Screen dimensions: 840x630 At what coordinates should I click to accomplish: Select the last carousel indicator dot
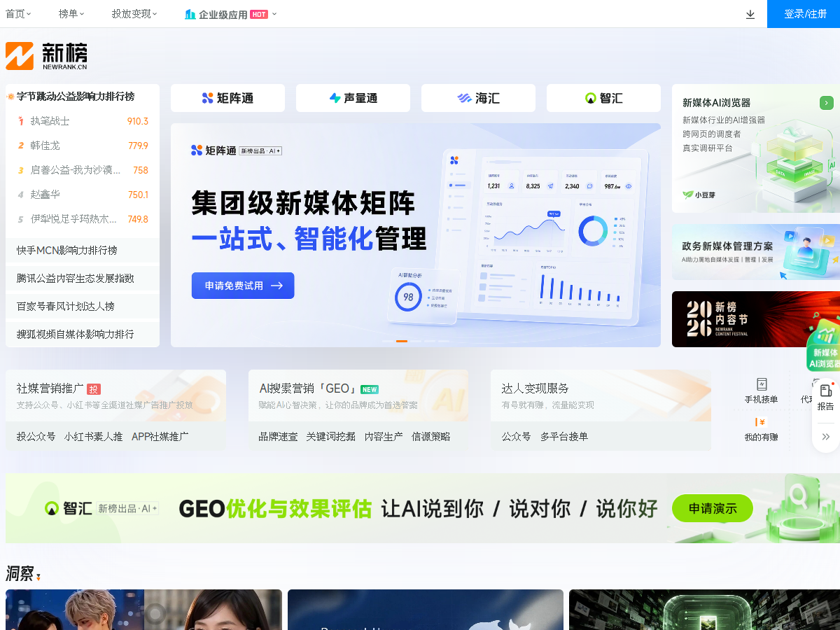coord(444,341)
